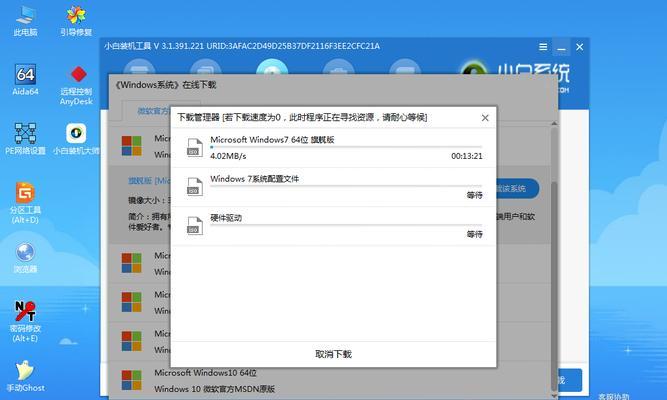
Task: Minimize the 小白装机工具 window
Action: 561,47
